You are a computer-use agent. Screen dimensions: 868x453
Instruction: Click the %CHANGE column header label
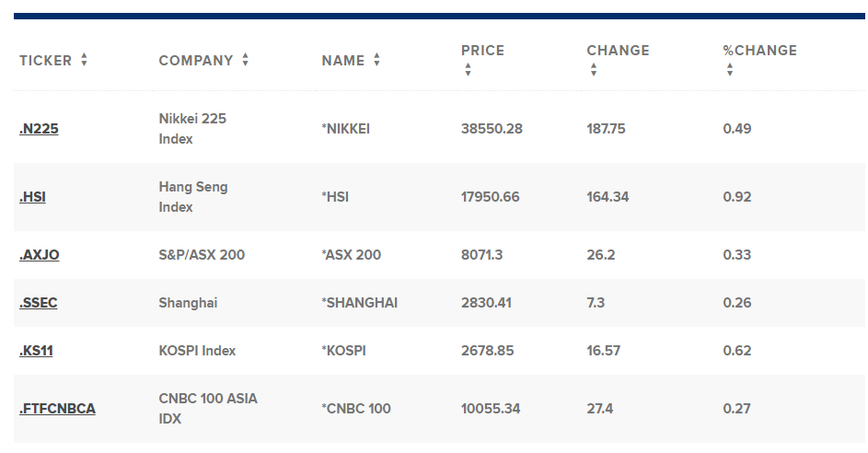tap(760, 51)
